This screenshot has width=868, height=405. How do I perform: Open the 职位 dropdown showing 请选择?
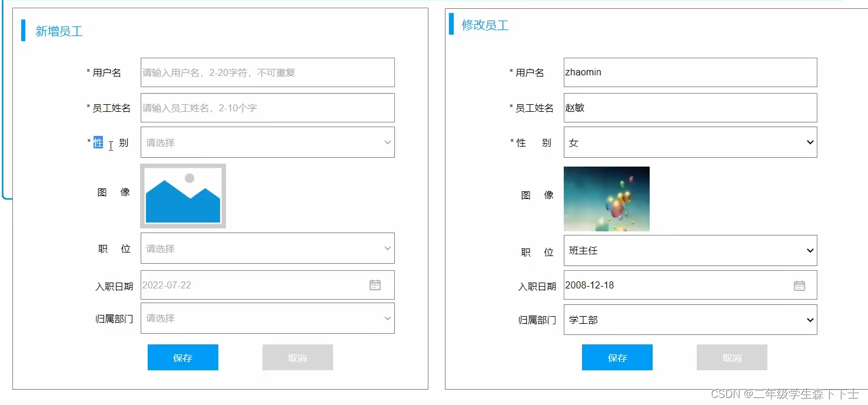click(x=267, y=248)
